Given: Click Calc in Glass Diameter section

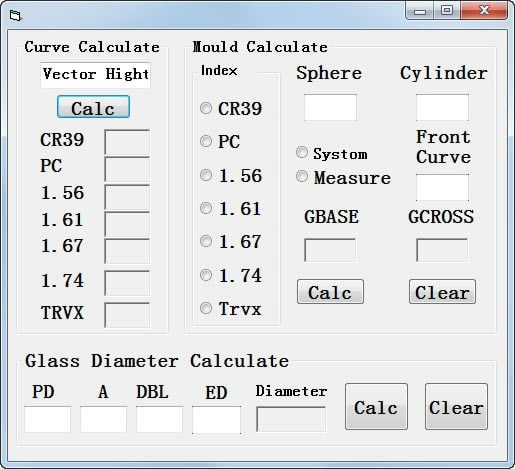Looking at the screenshot, I should [x=376, y=406].
